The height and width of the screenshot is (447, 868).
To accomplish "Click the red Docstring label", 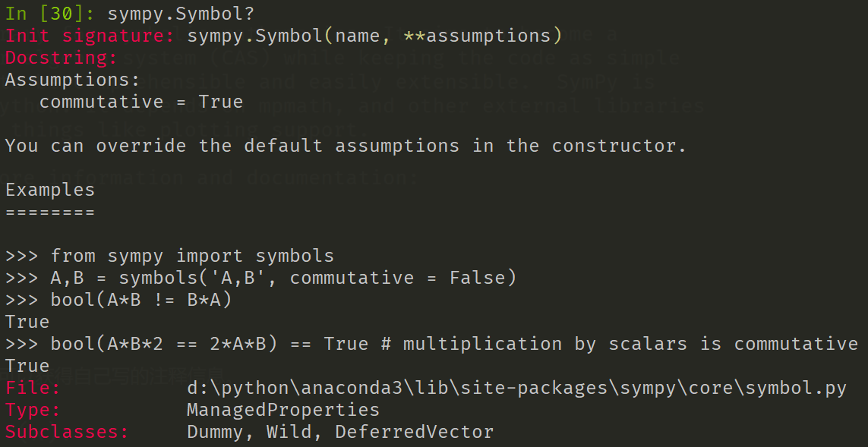I will point(62,58).
